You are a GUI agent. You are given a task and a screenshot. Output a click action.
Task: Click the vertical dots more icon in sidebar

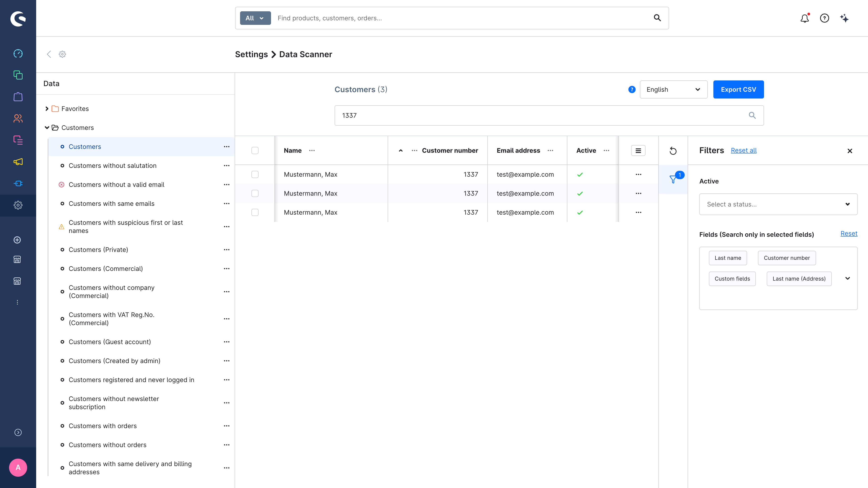point(17,303)
